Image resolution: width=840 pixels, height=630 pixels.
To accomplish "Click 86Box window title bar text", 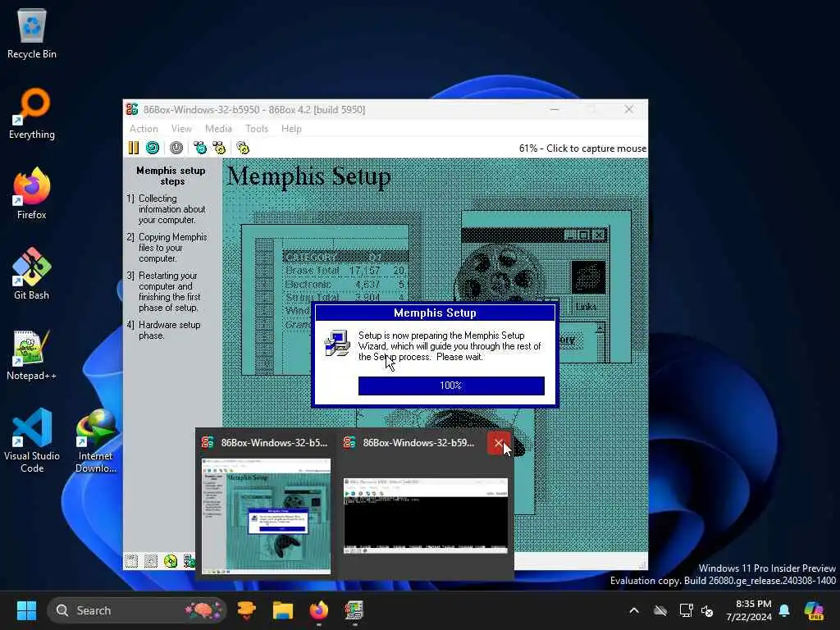I will [x=254, y=109].
